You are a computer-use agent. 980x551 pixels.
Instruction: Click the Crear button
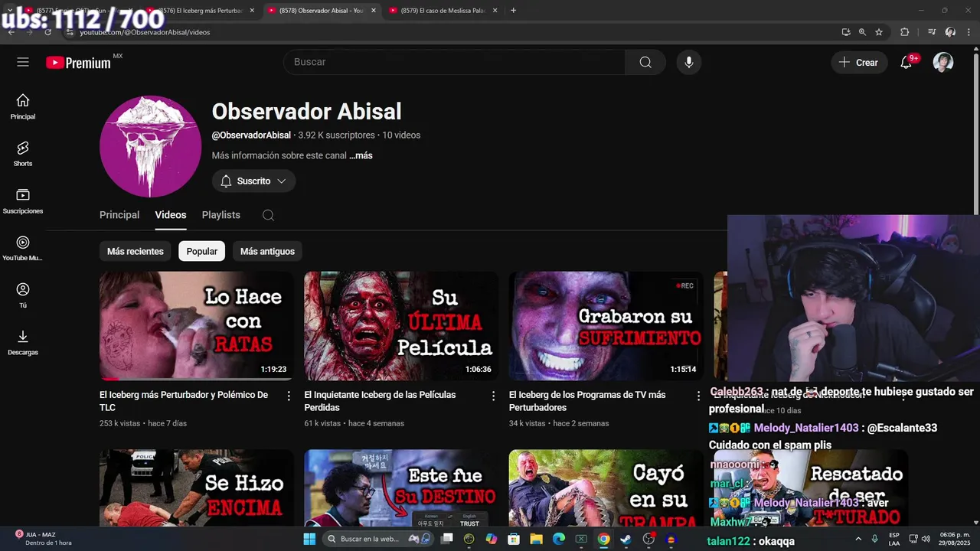[859, 62]
